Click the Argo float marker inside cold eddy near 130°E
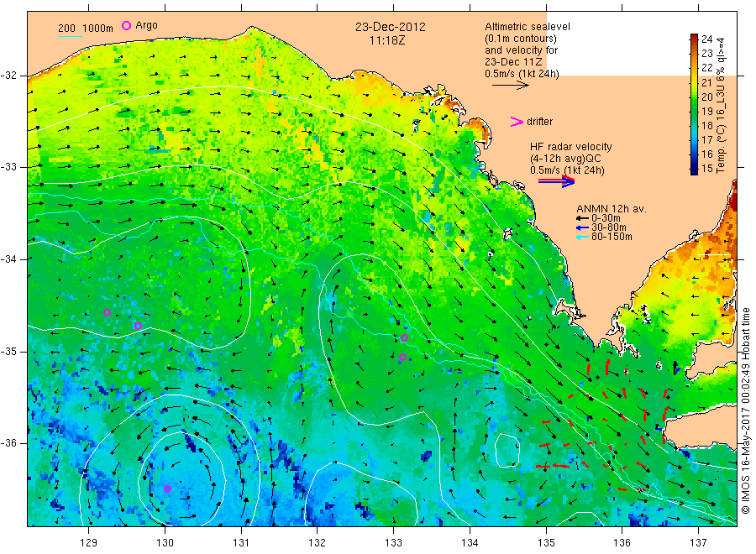Image resolution: width=756 pixels, height=554 pixels. click(167, 489)
